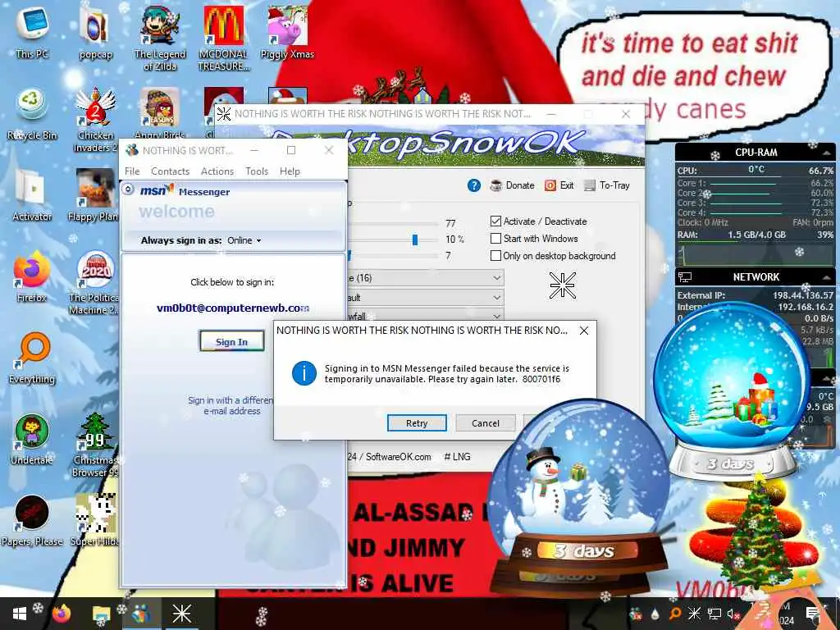840x630 pixels.
Task: Click the snowflake preview icon in DesktopSnowOK
Action: pyautogui.click(x=563, y=285)
